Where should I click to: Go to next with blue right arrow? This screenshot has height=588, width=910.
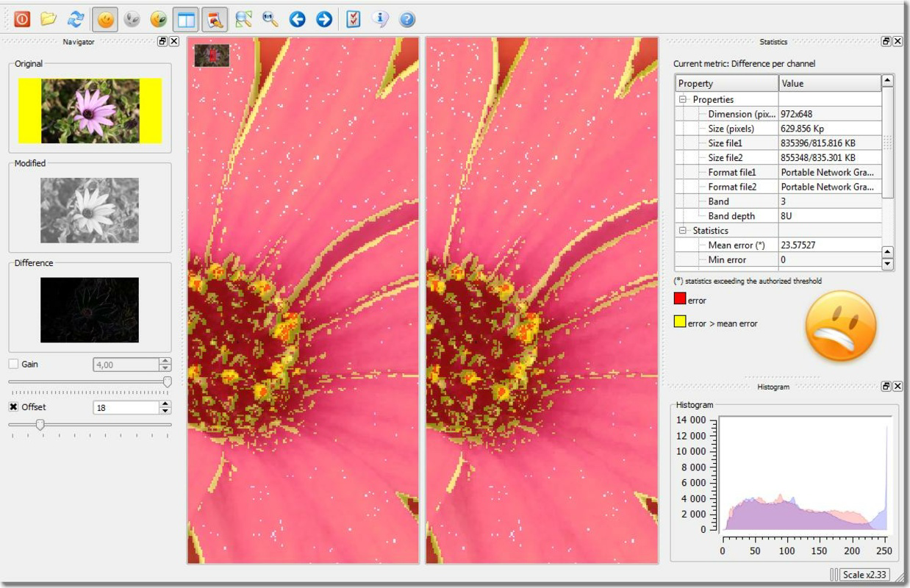(x=324, y=19)
